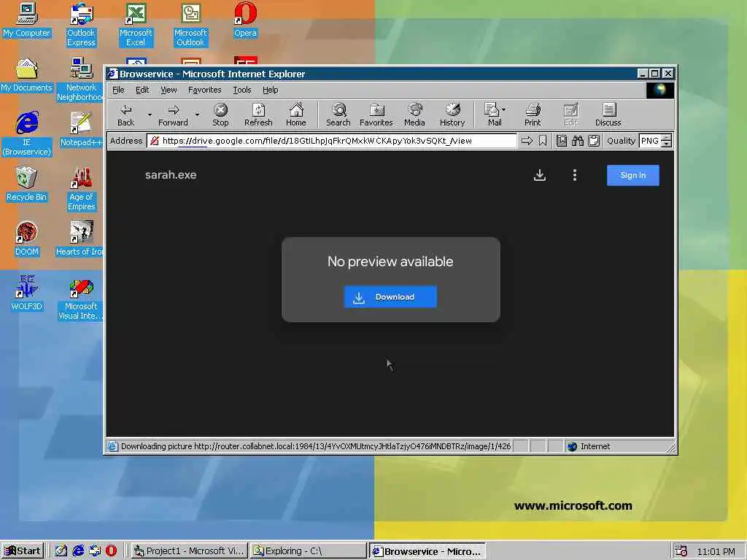Switch to Project1 - Microsoft Visual taskbar button

(x=189, y=551)
